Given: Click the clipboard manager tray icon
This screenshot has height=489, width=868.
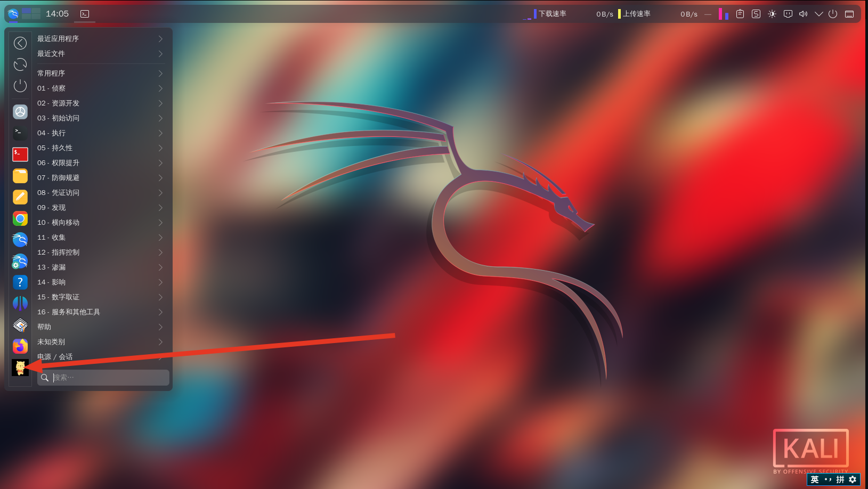Looking at the screenshot, I should point(740,14).
